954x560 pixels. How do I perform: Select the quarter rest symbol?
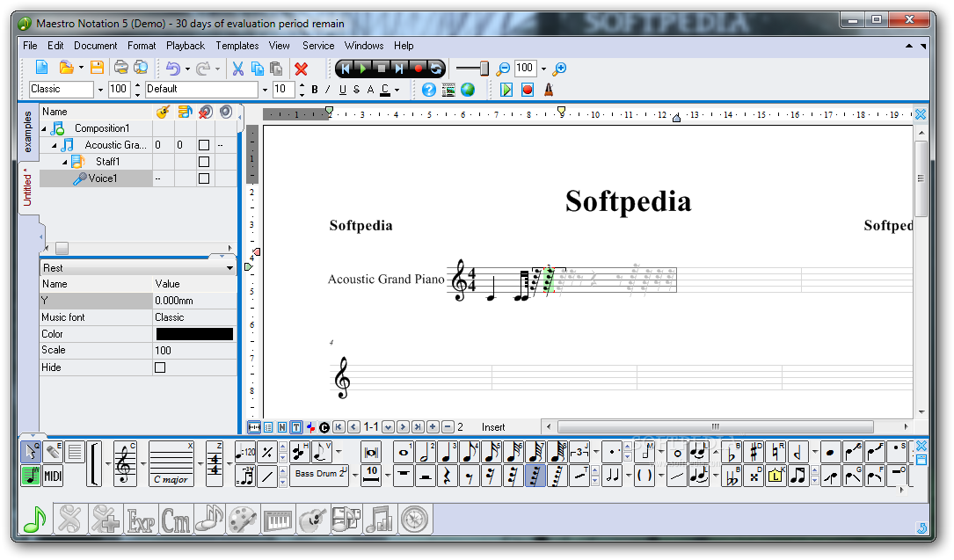(448, 476)
